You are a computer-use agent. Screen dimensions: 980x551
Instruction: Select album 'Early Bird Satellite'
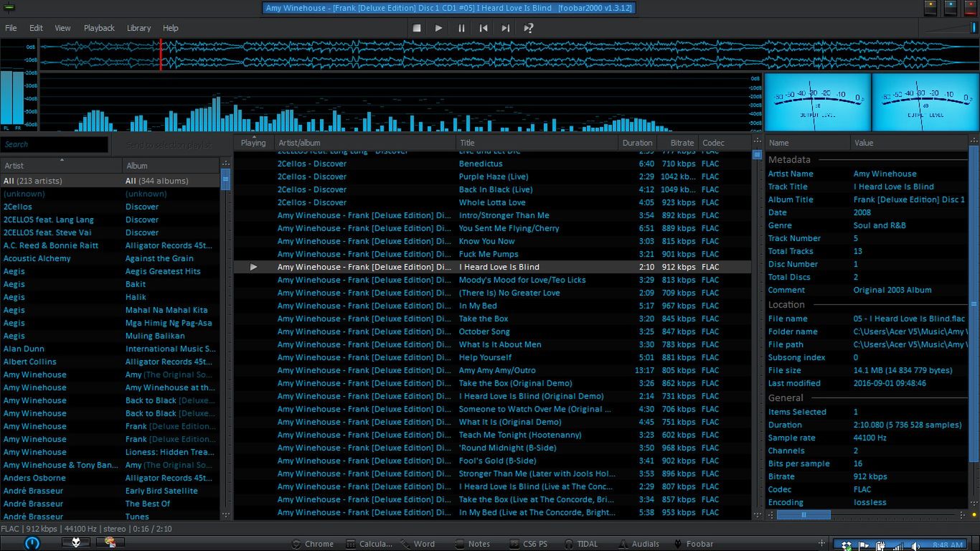[161, 491]
